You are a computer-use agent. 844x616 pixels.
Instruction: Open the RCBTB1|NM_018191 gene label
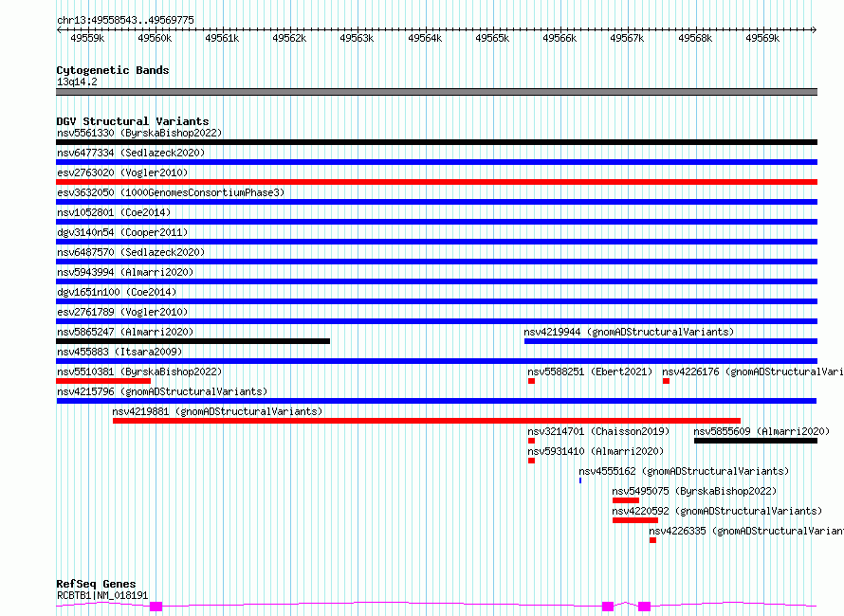102,595
